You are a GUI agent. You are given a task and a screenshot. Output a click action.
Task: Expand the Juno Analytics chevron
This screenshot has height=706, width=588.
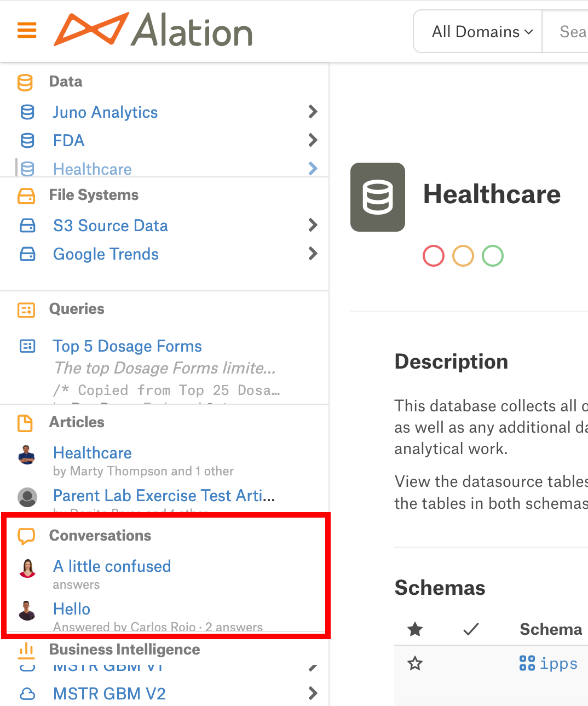pyautogui.click(x=313, y=112)
